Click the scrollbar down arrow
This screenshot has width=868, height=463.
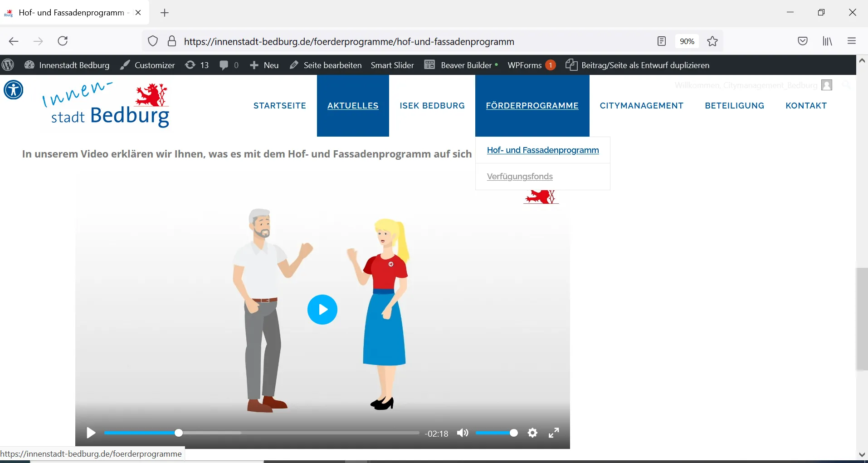point(862,454)
